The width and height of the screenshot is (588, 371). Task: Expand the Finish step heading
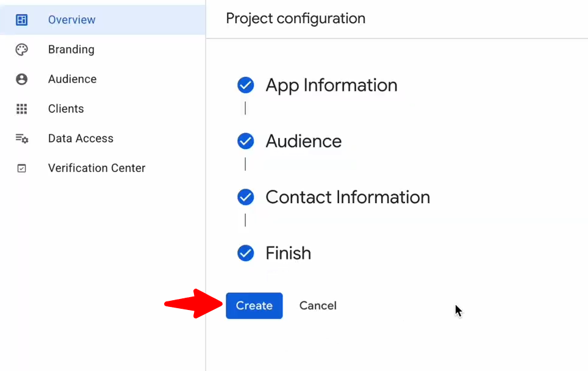[x=288, y=253]
